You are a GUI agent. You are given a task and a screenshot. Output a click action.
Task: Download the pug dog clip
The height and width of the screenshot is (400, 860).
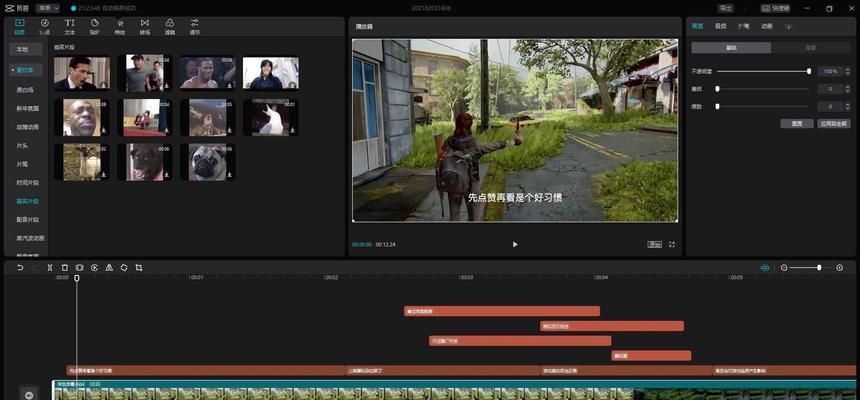pos(230,175)
